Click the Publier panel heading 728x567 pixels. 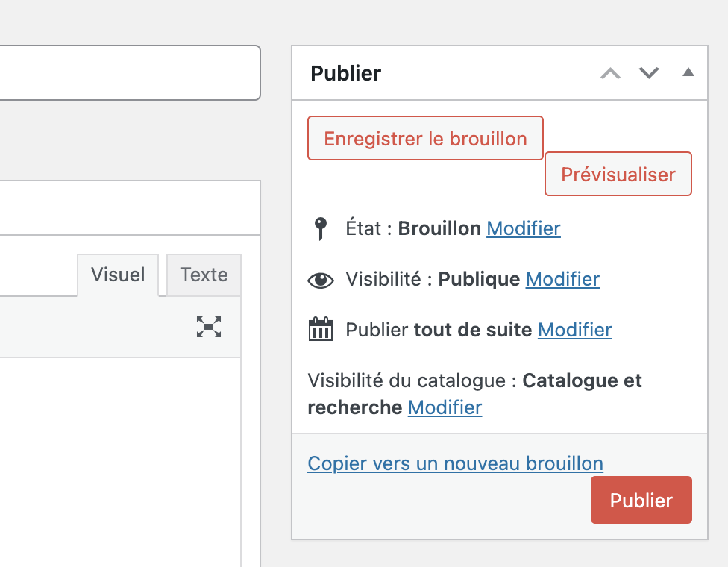tap(345, 73)
